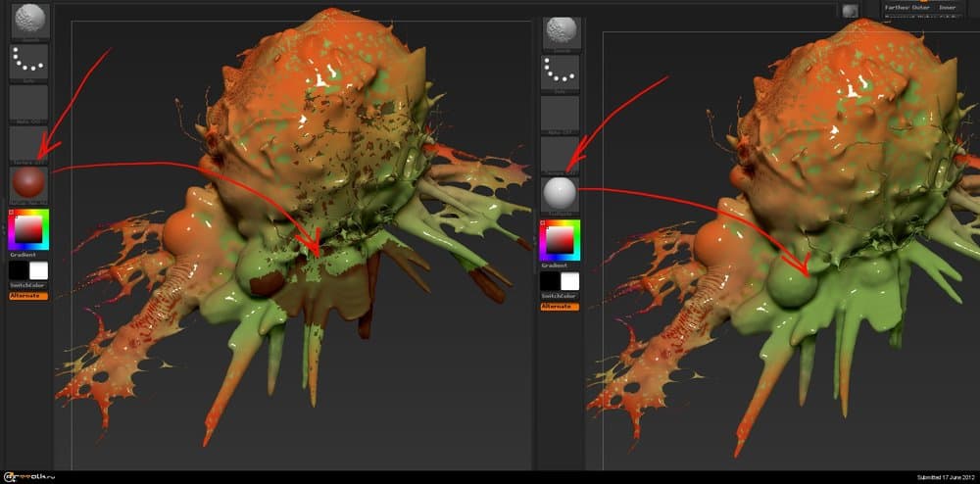The width and height of the screenshot is (980, 484).
Task: Open the Dots stroke selector in left panel
Action: tap(29, 63)
